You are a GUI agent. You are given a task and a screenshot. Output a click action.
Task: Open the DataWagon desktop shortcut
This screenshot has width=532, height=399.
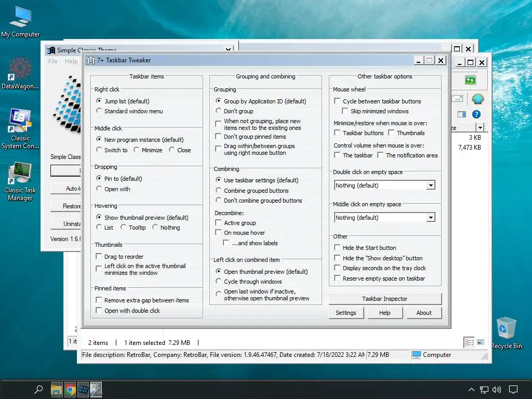coord(20,73)
